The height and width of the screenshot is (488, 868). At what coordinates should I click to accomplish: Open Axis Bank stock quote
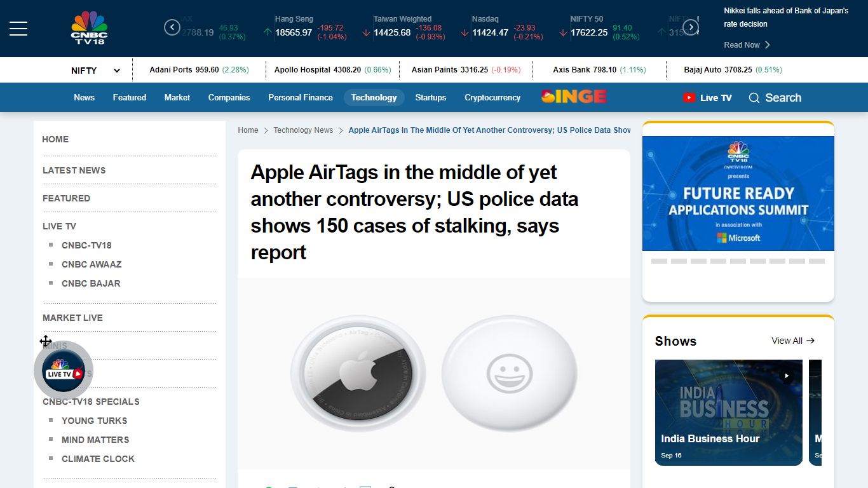599,70
